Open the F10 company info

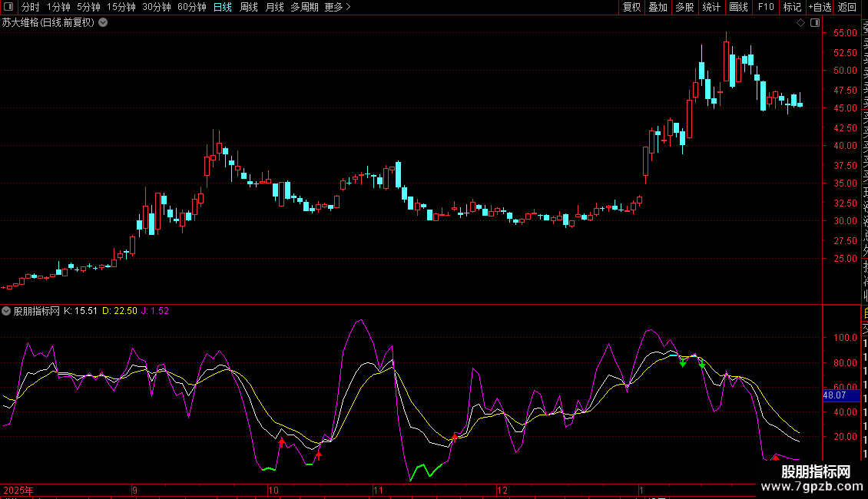pos(766,7)
